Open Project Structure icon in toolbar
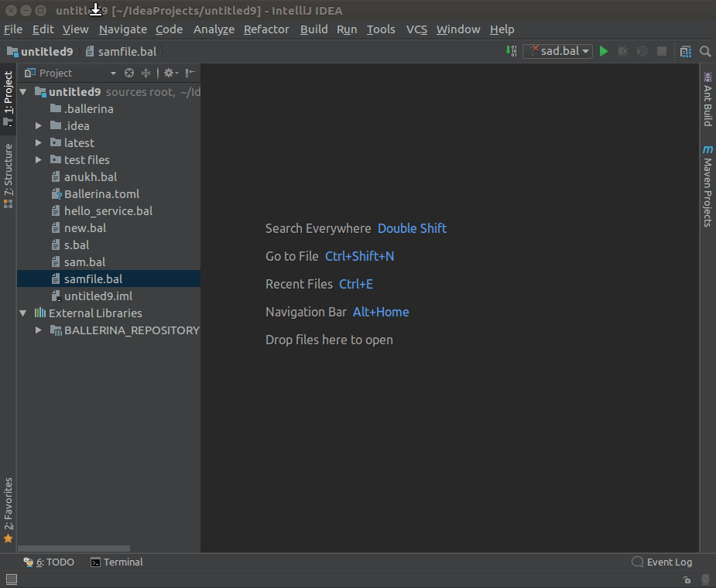This screenshot has height=588, width=716. tap(686, 52)
